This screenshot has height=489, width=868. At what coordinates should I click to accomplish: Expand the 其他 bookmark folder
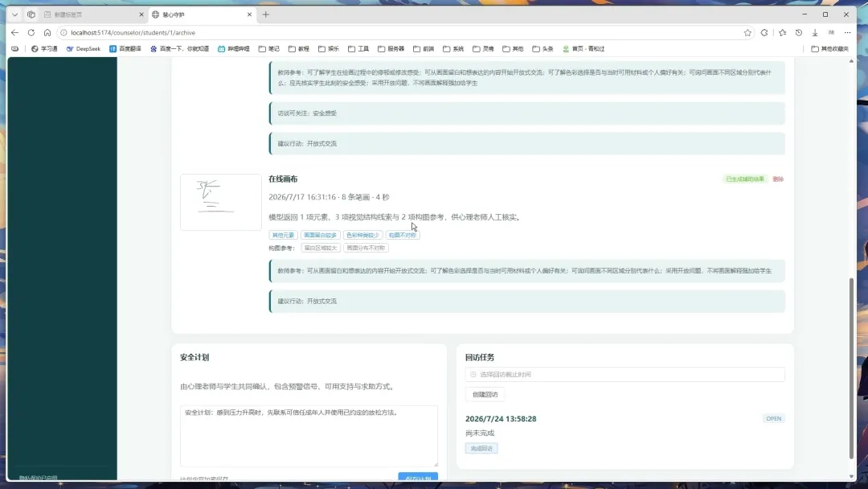(513, 49)
